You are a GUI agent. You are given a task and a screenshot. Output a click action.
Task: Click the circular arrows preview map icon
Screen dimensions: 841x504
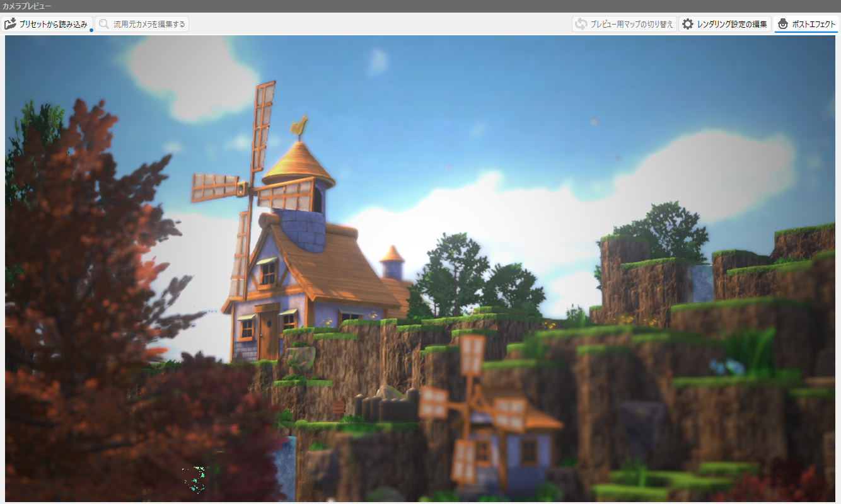(x=580, y=24)
